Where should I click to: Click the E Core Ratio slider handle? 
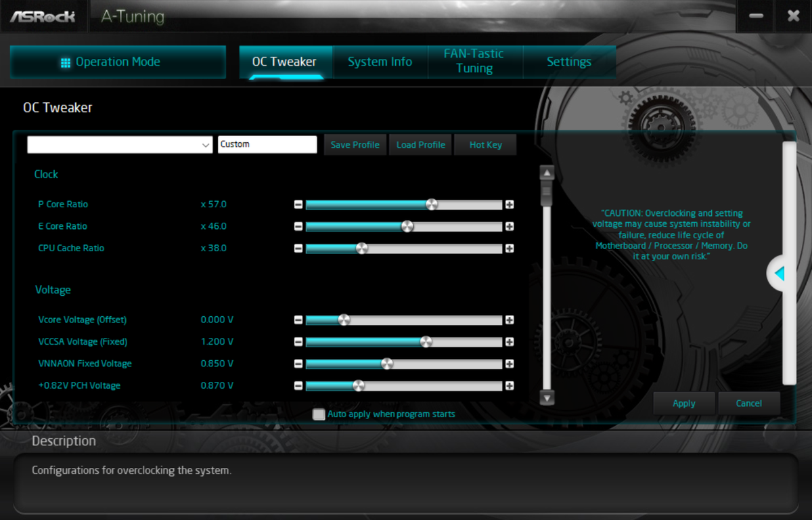[407, 227]
